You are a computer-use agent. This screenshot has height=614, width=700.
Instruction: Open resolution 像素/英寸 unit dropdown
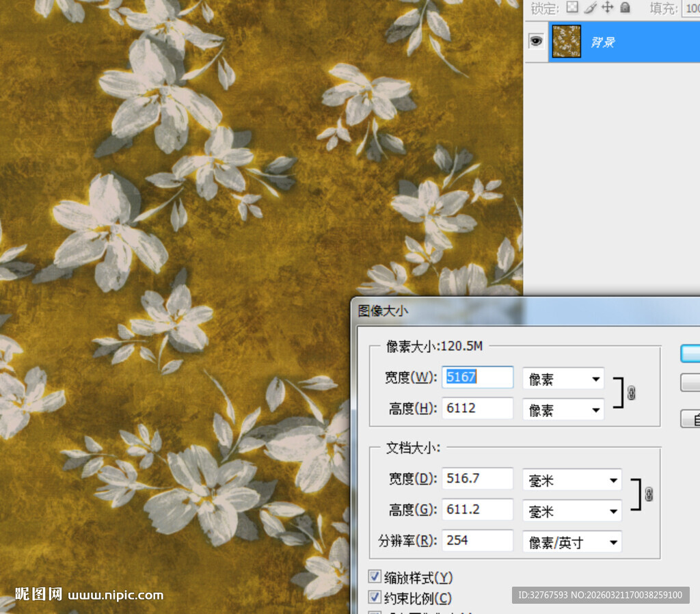point(572,542)
